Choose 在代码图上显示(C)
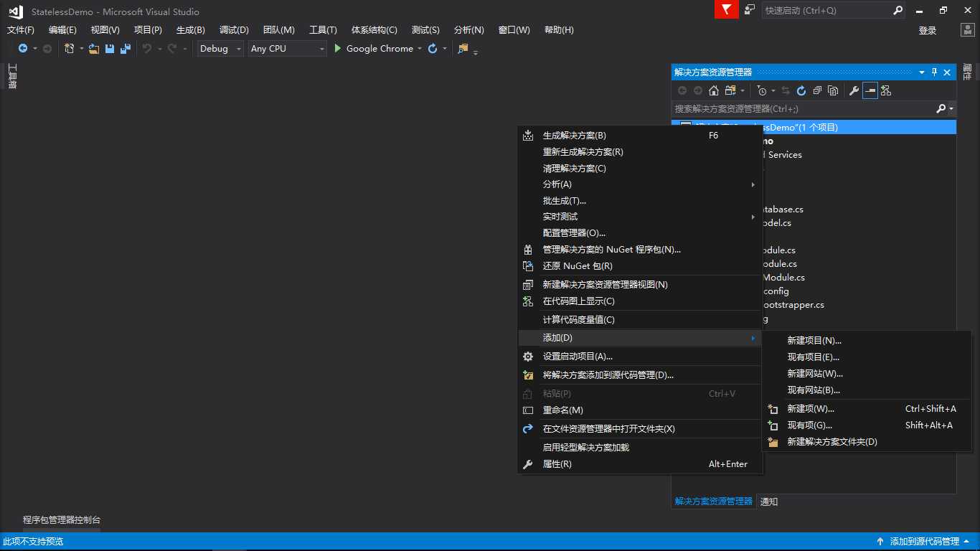The image size is (980, 551). (x=640, y=301)
